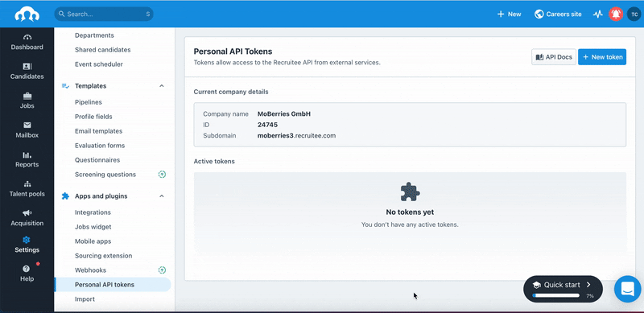The width and height of the screenshot is (644, 313).
Task: Click the Personal API Tokens heading
Action: coord(233,51)
